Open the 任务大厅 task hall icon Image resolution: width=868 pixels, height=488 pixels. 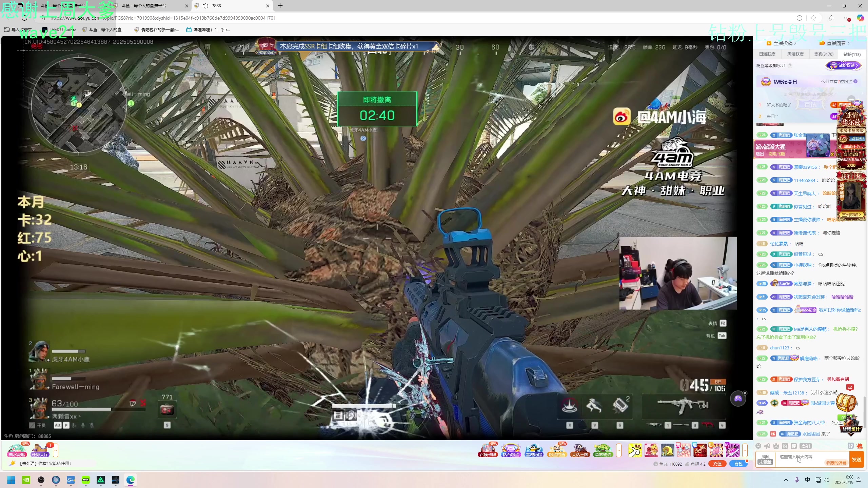[x=40, y=450]
